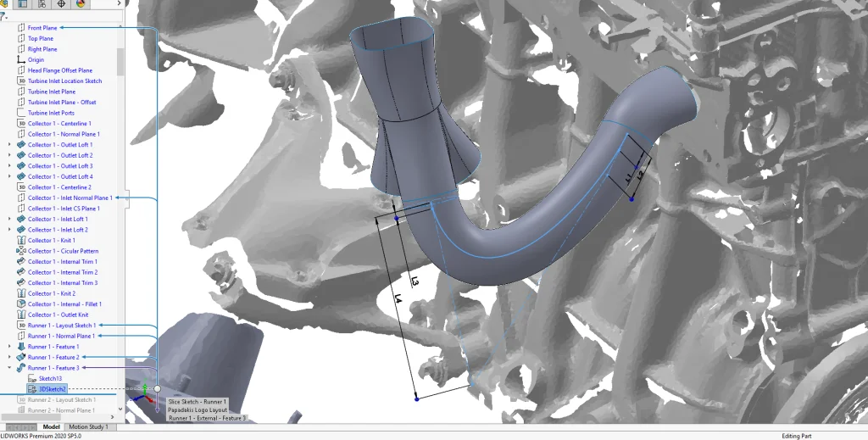
Task: Click the Runner 1 - Layout Sketch 1 icon
Action: 21,325
